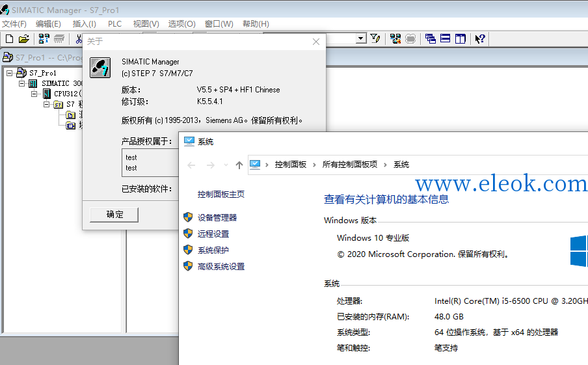The width and height of the screenshot is (588, 365).
Task: Click the shield icon beside 设备管理器
Action: [188, 217]
